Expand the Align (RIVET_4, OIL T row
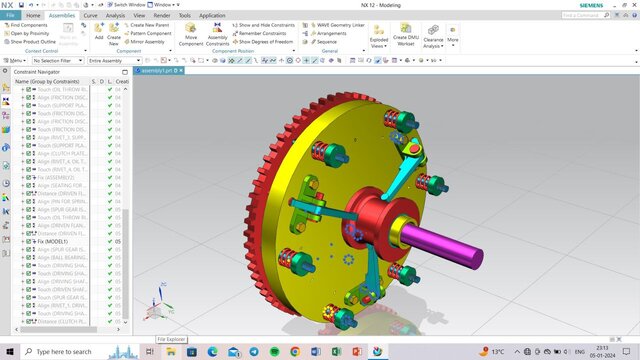 click(x=23, y=162)
